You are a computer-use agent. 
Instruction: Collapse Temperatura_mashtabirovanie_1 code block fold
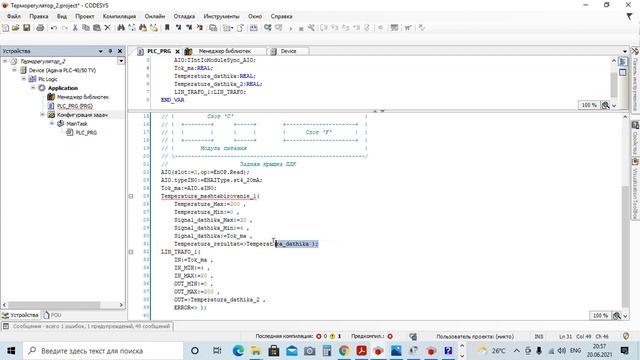(131, 196)
